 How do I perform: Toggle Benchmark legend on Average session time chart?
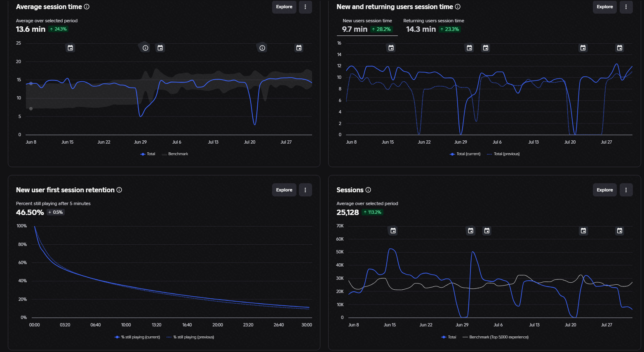[175, 154]
